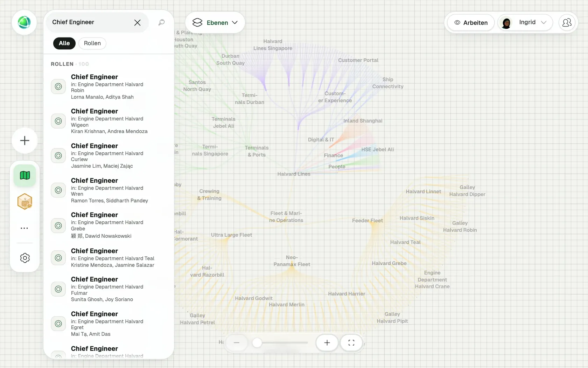Open the Ebenen layers dropdown
588x368 pixels.
(215, 22)
